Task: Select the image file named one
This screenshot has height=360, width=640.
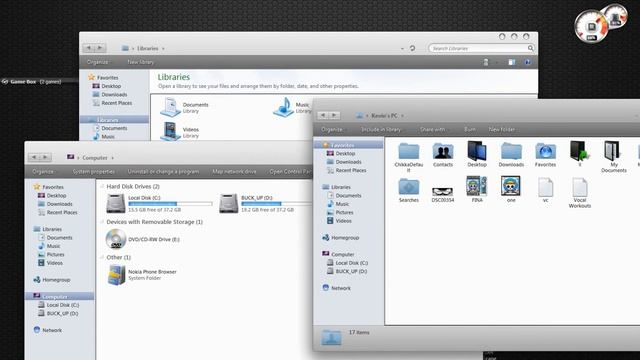Action: (x=511, y=186)
